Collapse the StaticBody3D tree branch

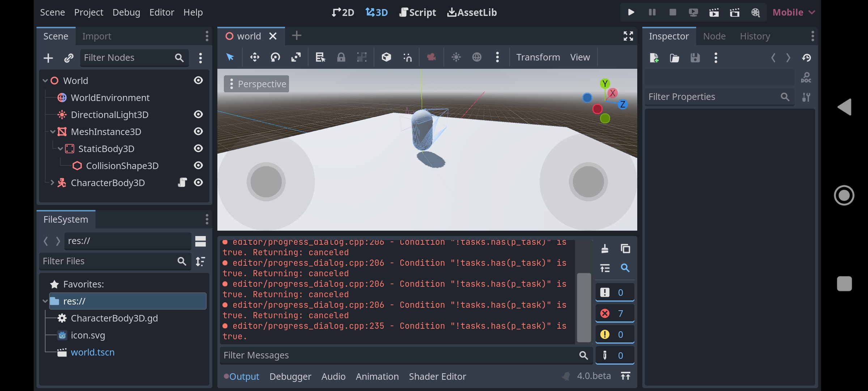click(x=60, y=148)
